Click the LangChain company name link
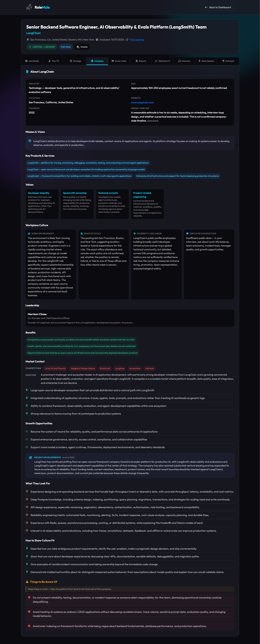The image size is (260, 644). click(33, 33)
